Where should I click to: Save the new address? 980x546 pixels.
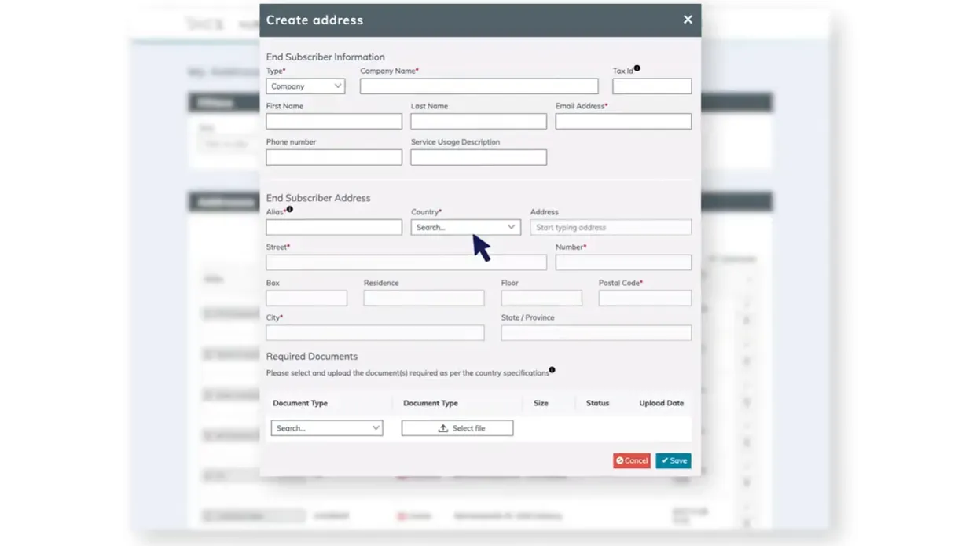click(x=673, y=460)
